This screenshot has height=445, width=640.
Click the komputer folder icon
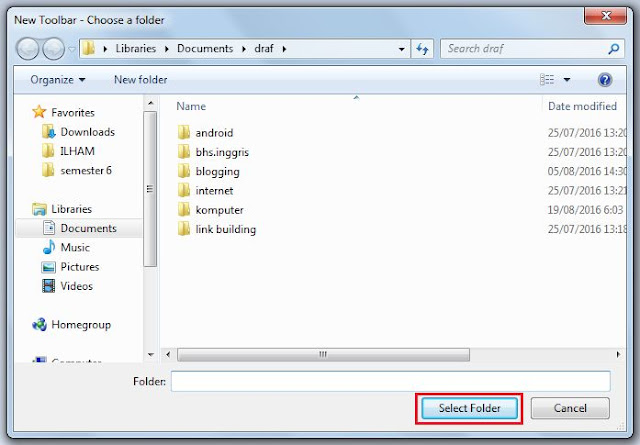184,209
